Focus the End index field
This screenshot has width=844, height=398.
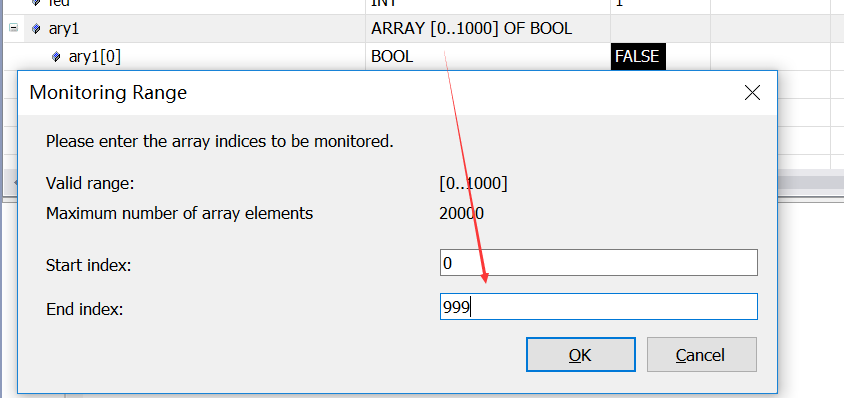pos(599,307)
